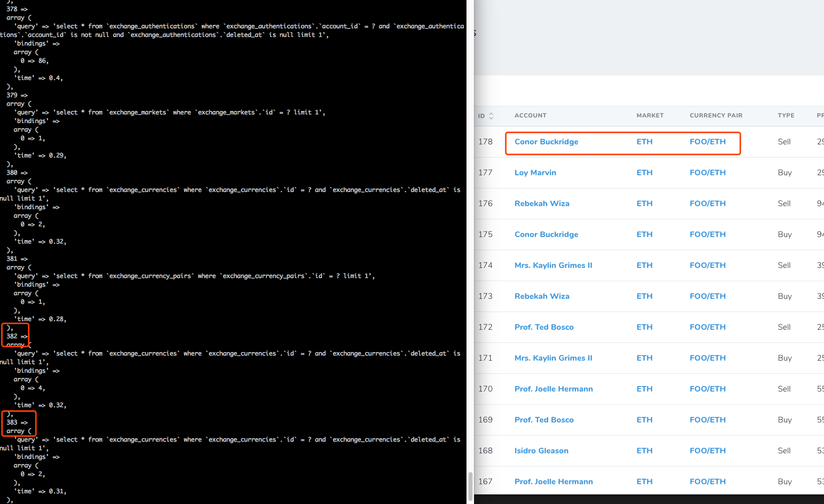Open Prof. Joelle Hermann account on order 170

pos(554,389)
